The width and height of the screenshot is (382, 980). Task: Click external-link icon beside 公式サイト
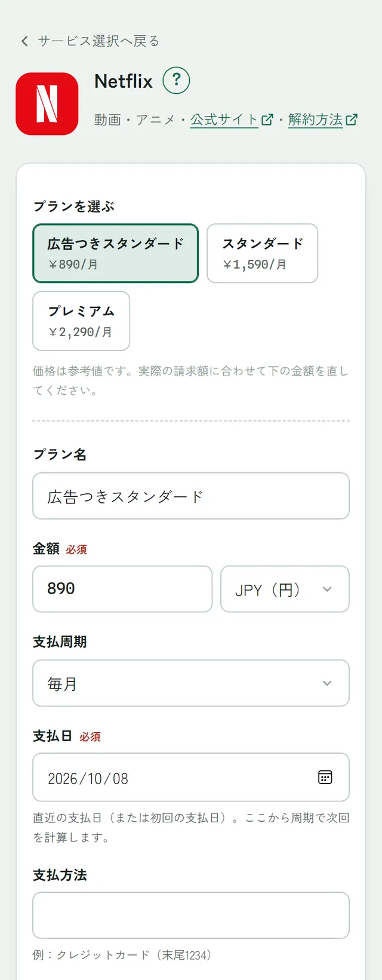(x=267, y=119)
